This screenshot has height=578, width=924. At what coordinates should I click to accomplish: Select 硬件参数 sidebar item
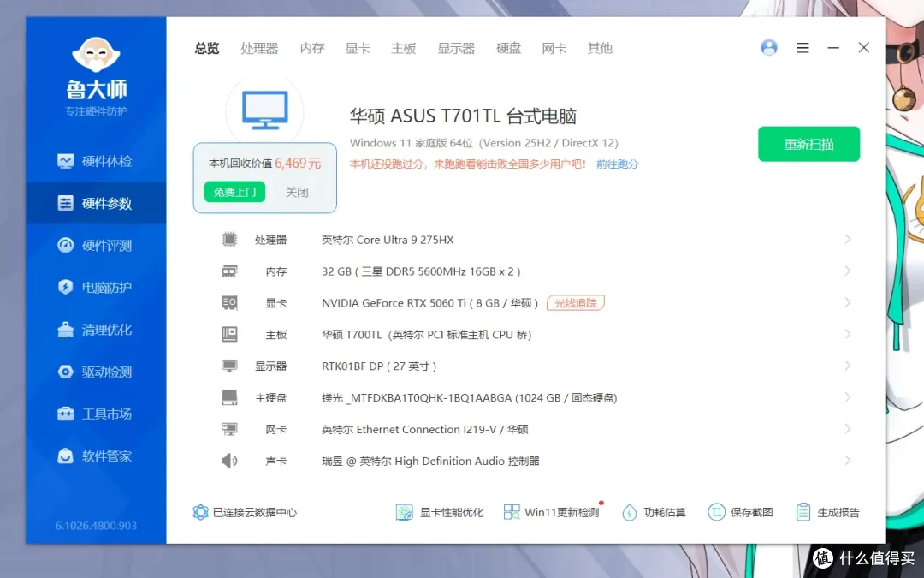pos(96,203)
